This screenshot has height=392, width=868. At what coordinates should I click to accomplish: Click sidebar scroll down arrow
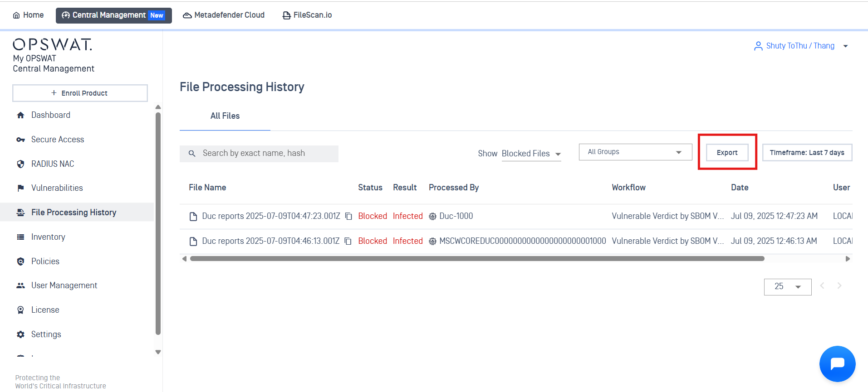[x=158, y=352]
